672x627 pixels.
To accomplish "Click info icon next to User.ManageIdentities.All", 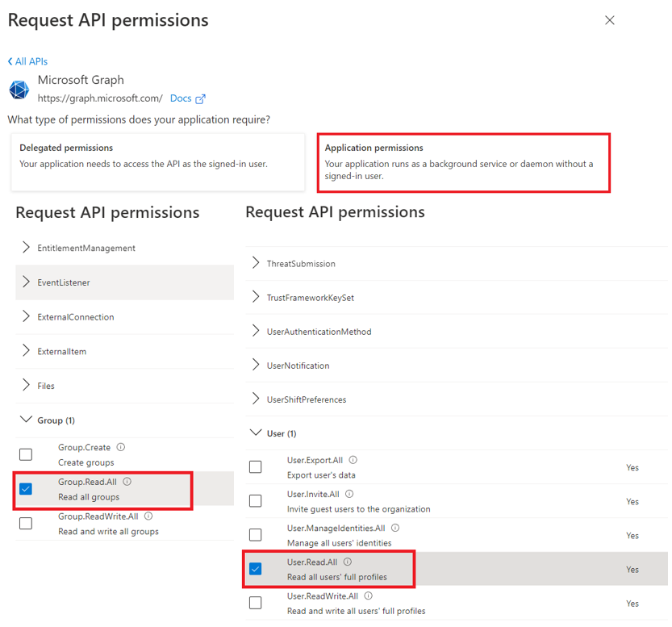I will pyautogui.click(x=395, y=528).
